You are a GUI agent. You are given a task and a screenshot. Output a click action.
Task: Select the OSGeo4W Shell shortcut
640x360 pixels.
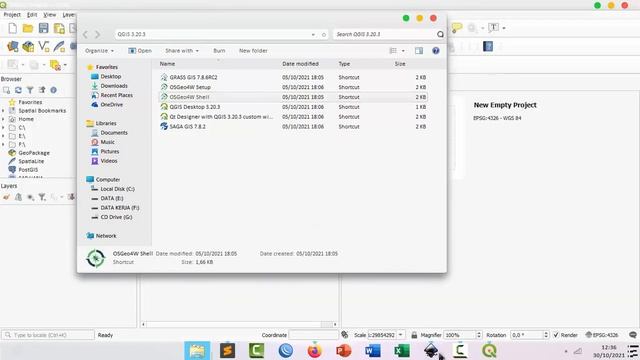coord(292,97)
